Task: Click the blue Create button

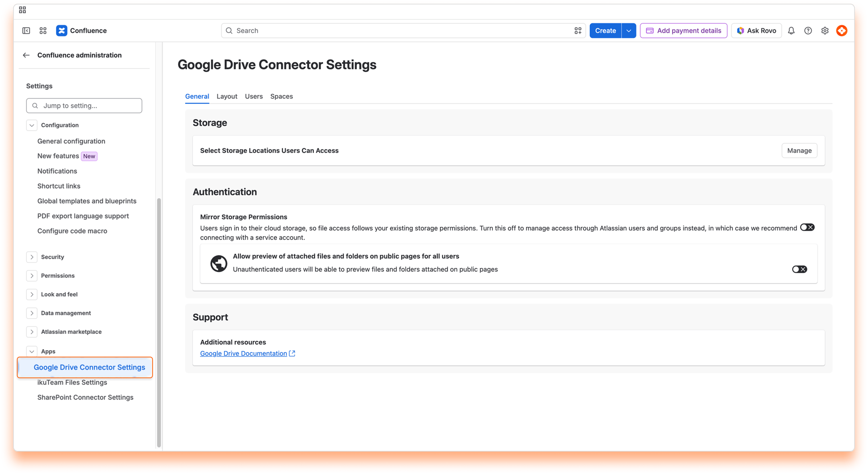Action: click(605, 30)
